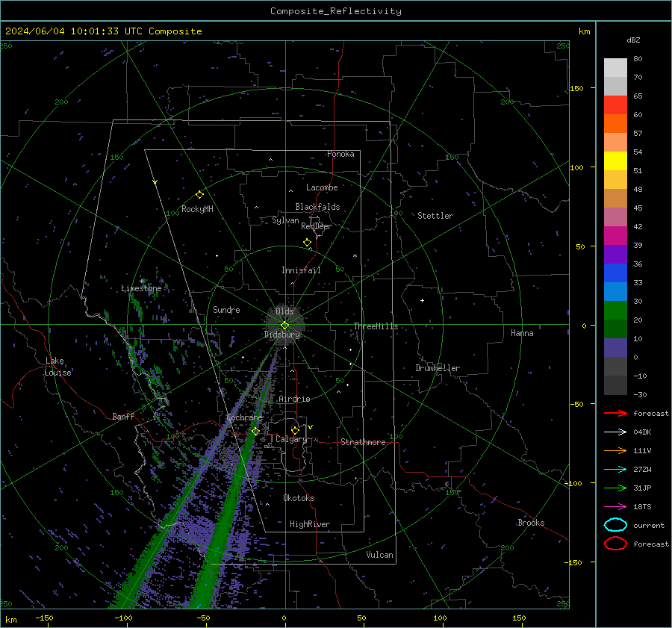Click the Cochrane city label
The image size is (672, 628).
244,417
